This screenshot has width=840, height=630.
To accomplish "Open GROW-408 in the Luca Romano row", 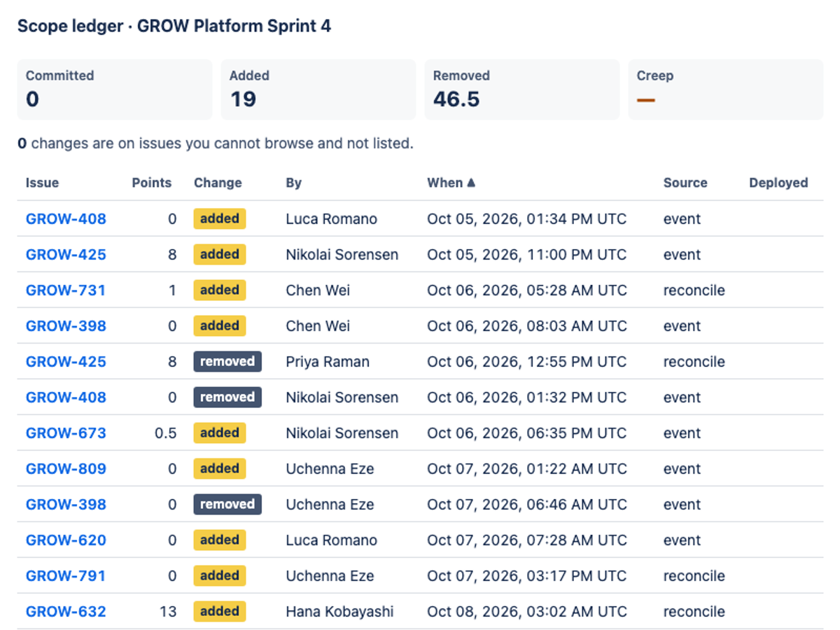I will [x=66, y=218].
